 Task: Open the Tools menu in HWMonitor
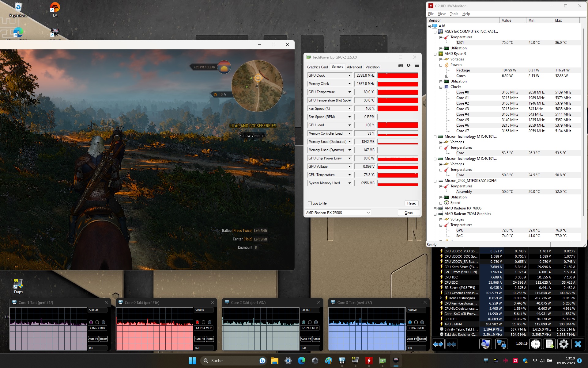(454, 14)
